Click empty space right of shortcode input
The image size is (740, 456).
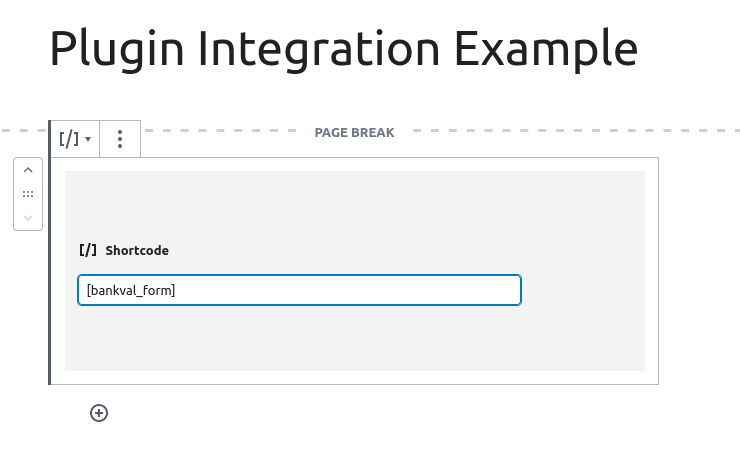click(583, 290)
